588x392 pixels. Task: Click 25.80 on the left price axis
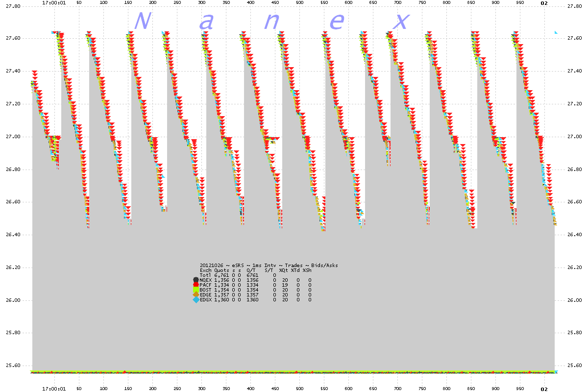[x=12, y=333]
